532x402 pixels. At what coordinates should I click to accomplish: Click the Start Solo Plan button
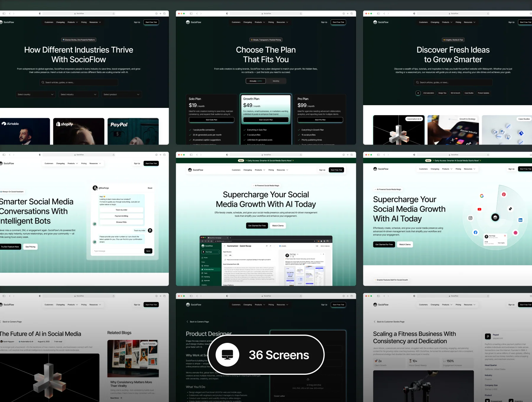(212, 120)
